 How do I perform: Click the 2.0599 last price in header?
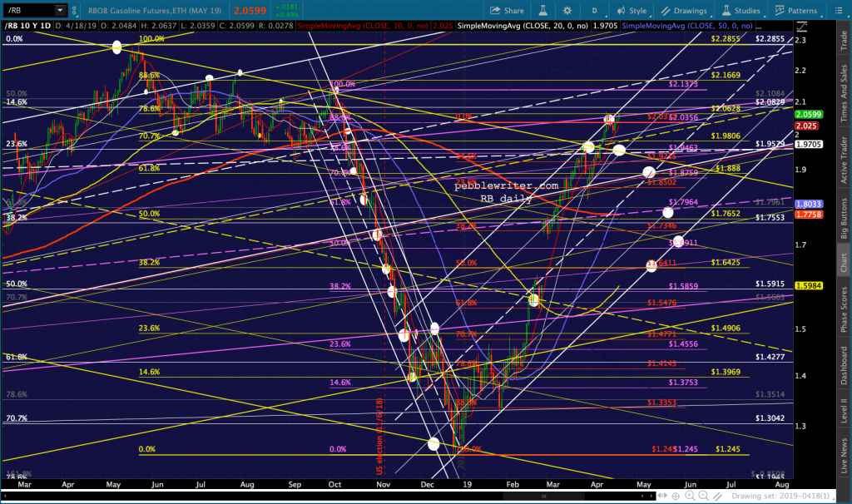click(250, 10)
